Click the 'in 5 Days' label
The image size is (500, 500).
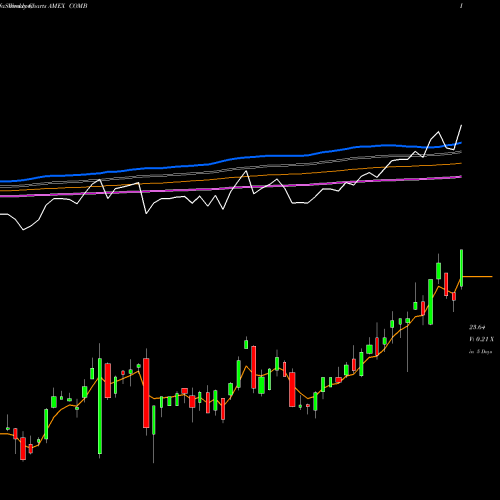[480, 351]
